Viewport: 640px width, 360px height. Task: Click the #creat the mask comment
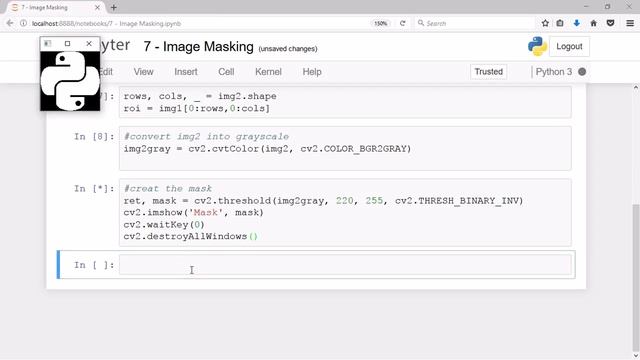168,189
